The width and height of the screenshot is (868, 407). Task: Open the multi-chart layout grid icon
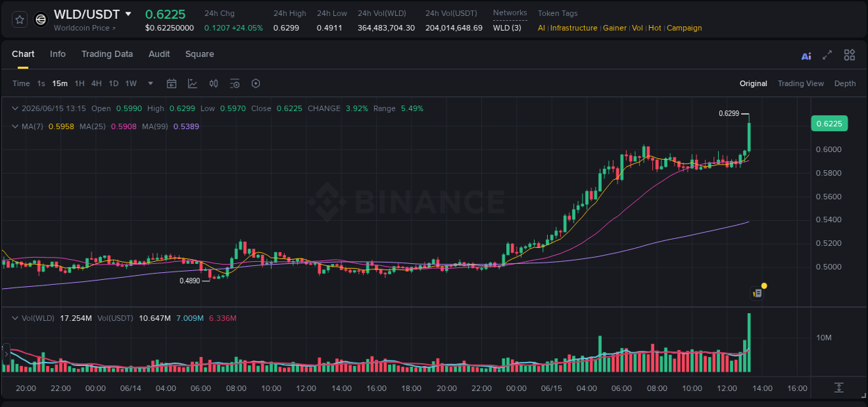[849, 55]
